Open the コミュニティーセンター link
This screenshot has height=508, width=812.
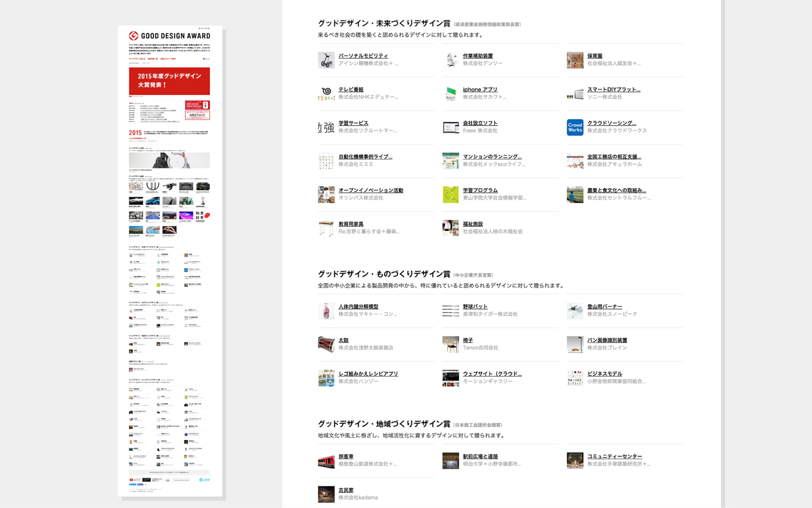[x=614, y=456]
